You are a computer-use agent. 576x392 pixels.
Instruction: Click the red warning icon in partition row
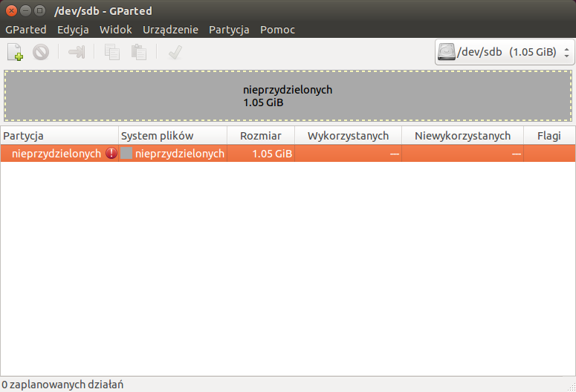(111, 153)
